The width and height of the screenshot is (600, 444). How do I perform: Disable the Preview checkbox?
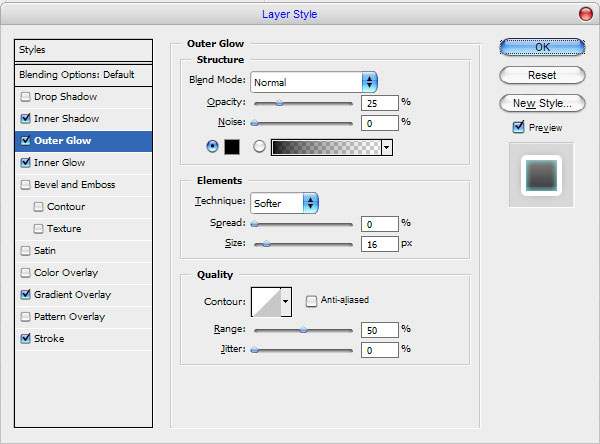(x=518, y=127)
